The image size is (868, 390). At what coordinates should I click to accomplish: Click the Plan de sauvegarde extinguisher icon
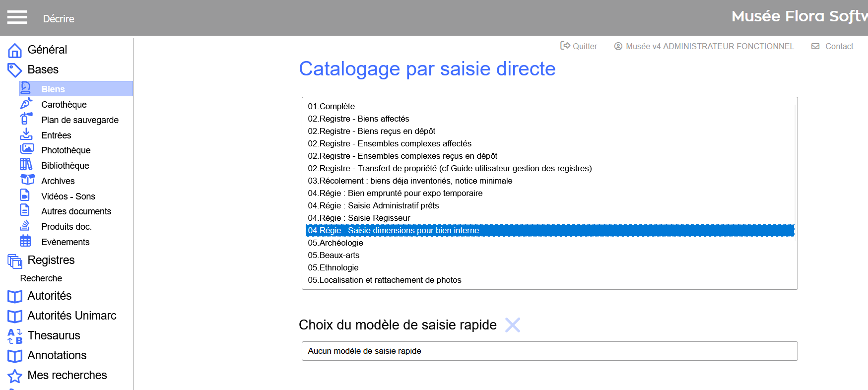26,119
